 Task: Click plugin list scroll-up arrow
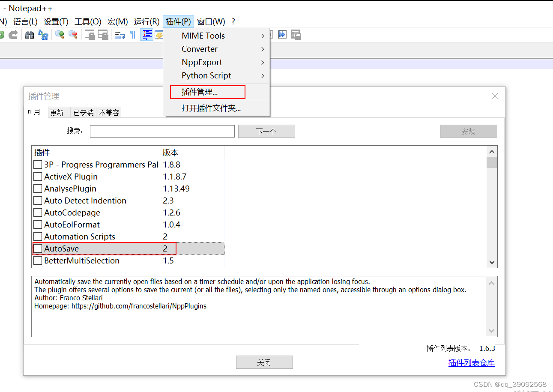(492, 152)
